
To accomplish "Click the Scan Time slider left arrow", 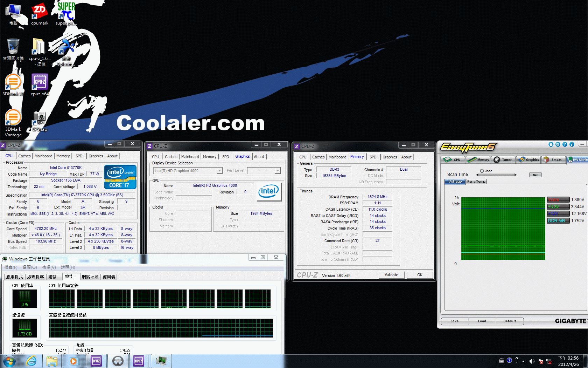I will 477,175.
